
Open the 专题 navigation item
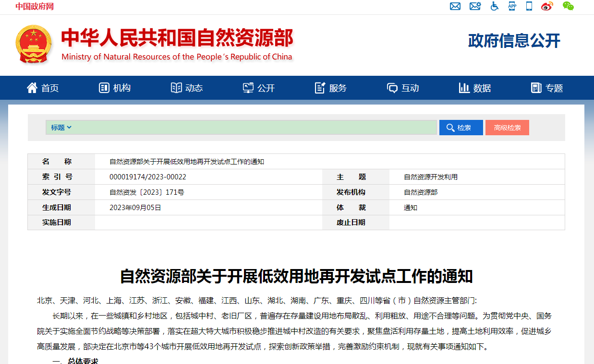pyautogui.click(x=547, y=88)
